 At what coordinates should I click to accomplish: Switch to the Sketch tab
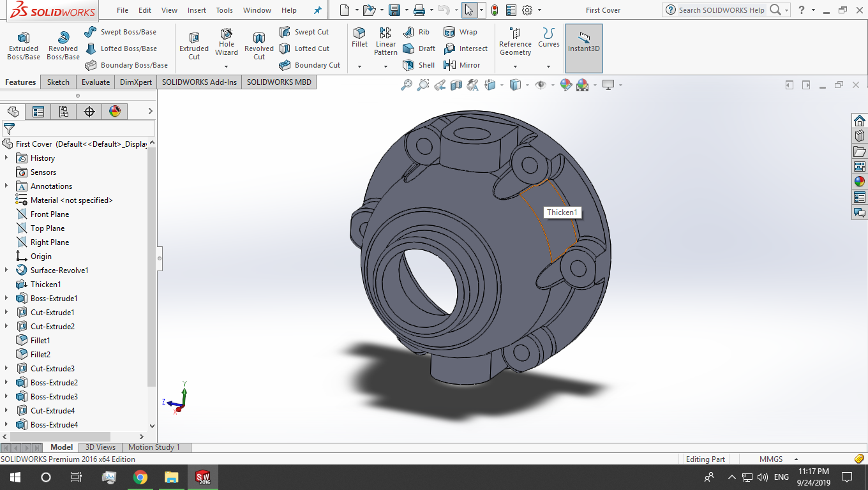click(58, 82)
